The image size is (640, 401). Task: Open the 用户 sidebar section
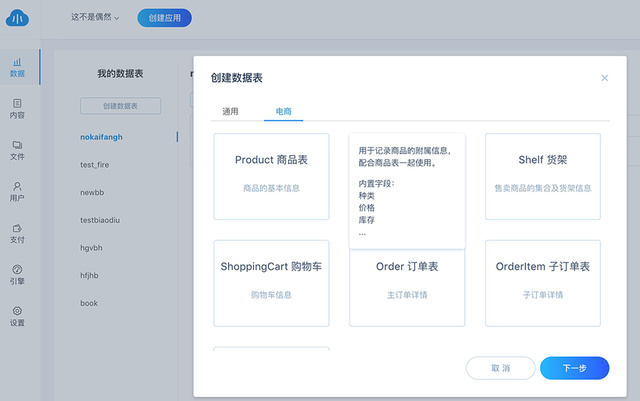17,191
